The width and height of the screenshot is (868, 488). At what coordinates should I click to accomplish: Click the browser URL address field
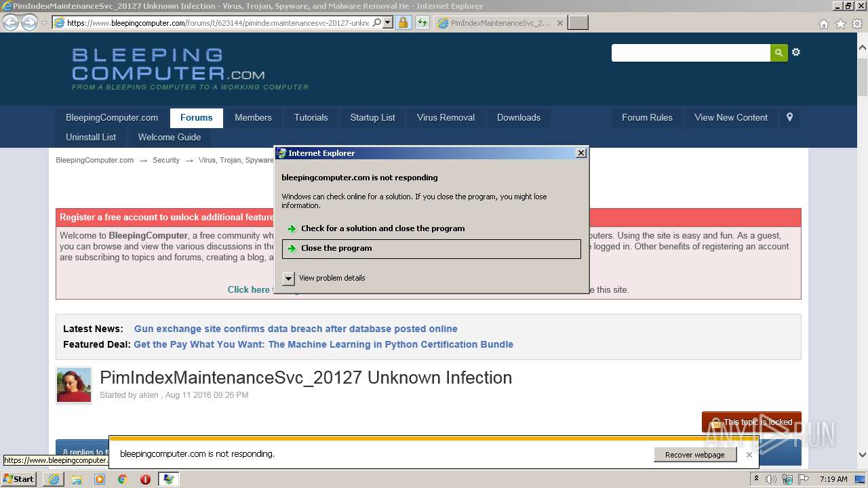coord(218,22)
